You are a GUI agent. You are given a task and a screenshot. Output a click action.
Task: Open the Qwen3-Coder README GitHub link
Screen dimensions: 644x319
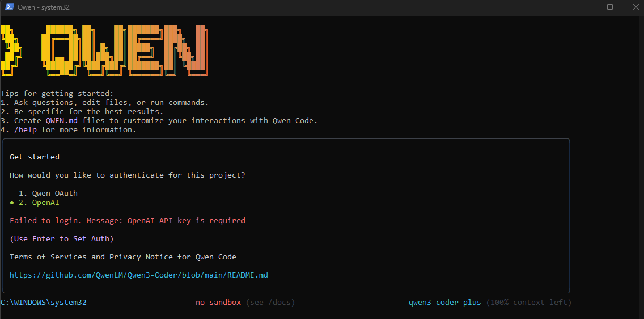[139, 275]
